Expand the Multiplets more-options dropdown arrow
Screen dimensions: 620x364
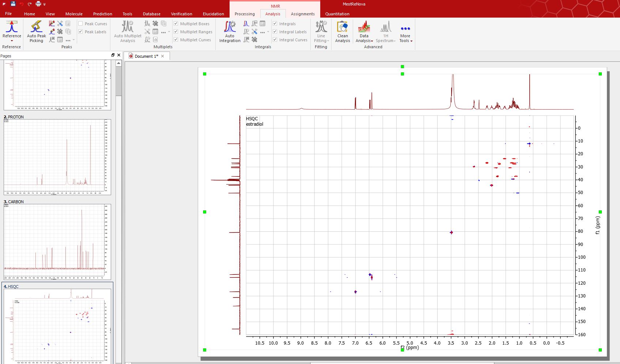[x=169, y=32]
